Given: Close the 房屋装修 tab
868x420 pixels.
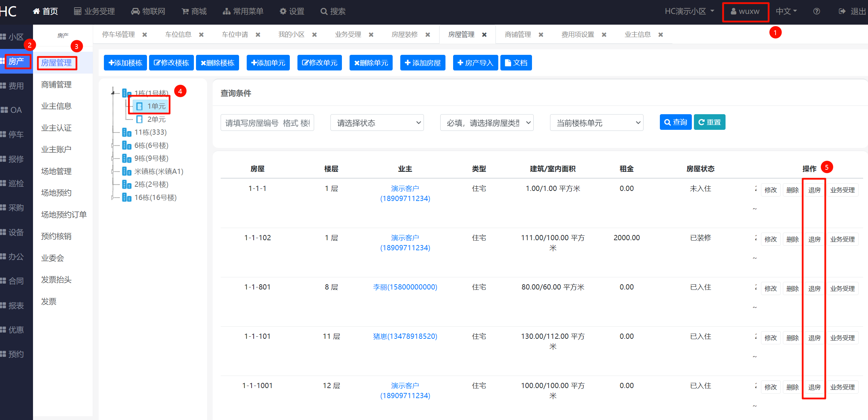Looking at the screenshot, I should coord(428,35).
